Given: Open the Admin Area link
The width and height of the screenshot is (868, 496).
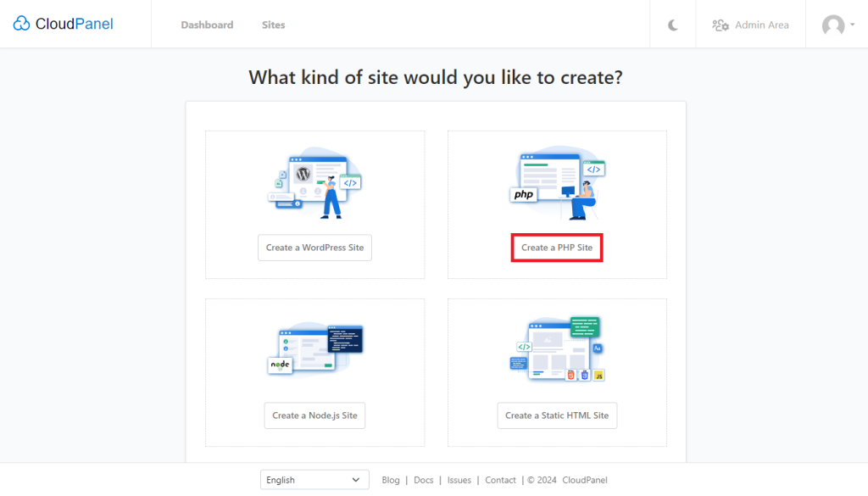Looking at the screenshot, I should point(750,25).
